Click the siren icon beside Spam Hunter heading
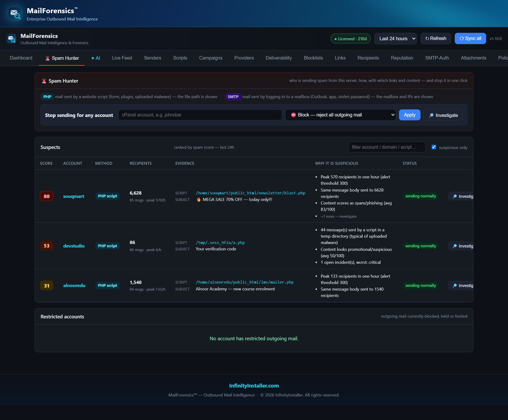Viewport: 508px width, 420px height. (x=44, y=81)
